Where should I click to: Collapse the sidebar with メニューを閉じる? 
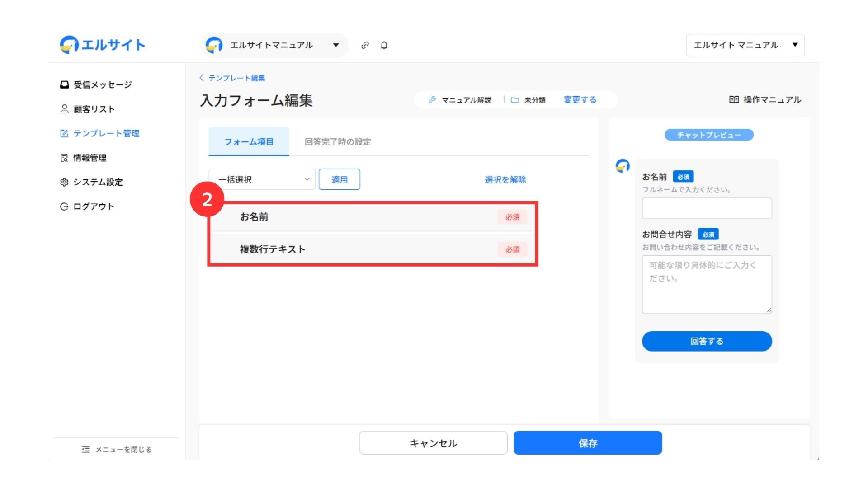point(117,450)
